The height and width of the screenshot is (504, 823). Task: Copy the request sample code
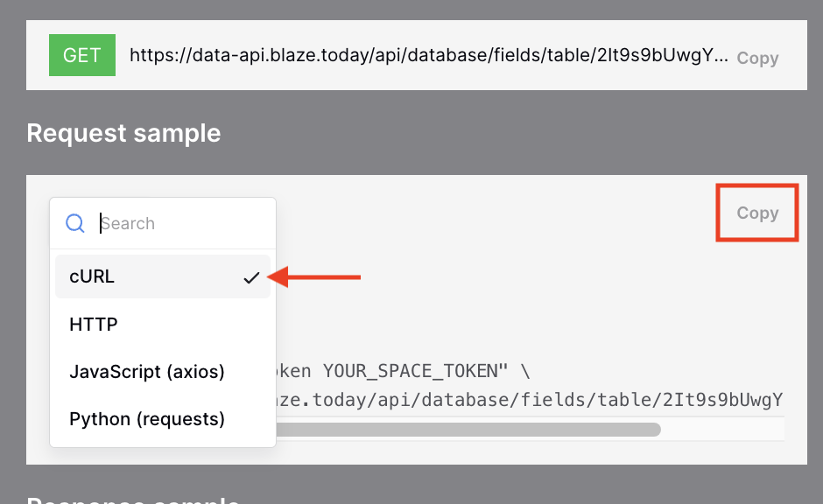click(757, 213)
